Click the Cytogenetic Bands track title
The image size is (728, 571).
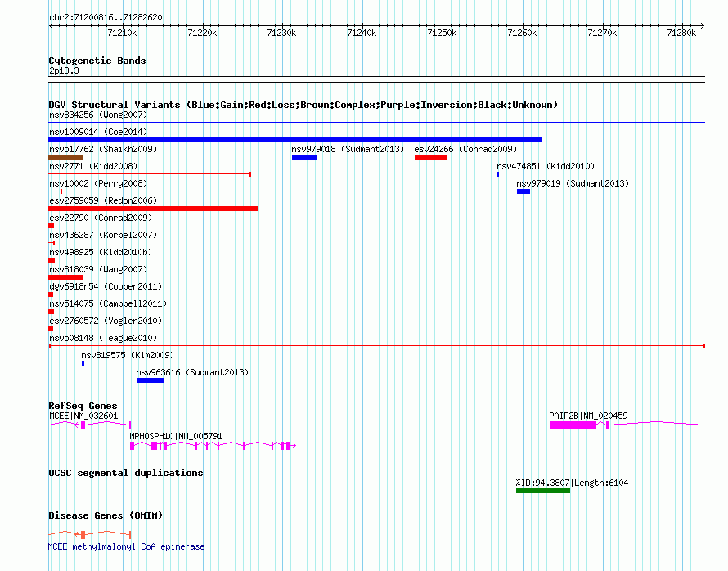[97, 61]
